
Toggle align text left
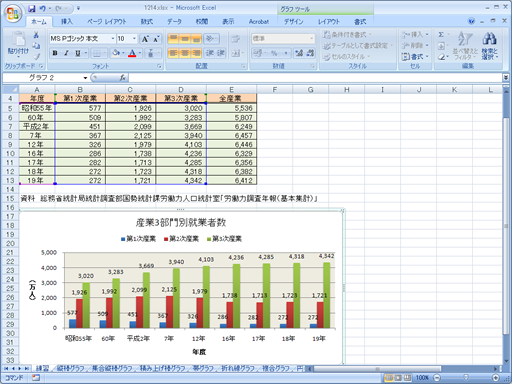pyautogui.click(x=173, y=53)
